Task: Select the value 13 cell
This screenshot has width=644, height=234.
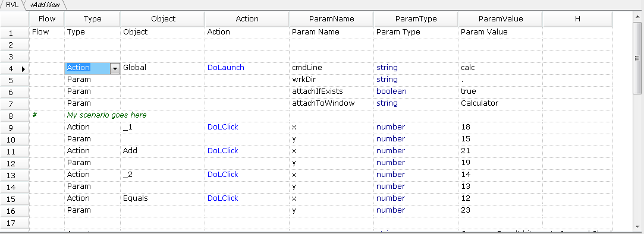Action: [x=500, y=187]
